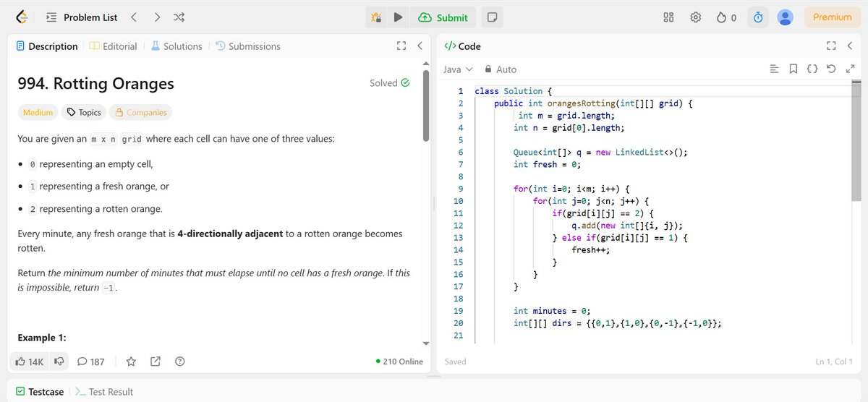Screen dimensions: 868x402
Task: Click the LeetCode logo icon
Action: [22, 17]
